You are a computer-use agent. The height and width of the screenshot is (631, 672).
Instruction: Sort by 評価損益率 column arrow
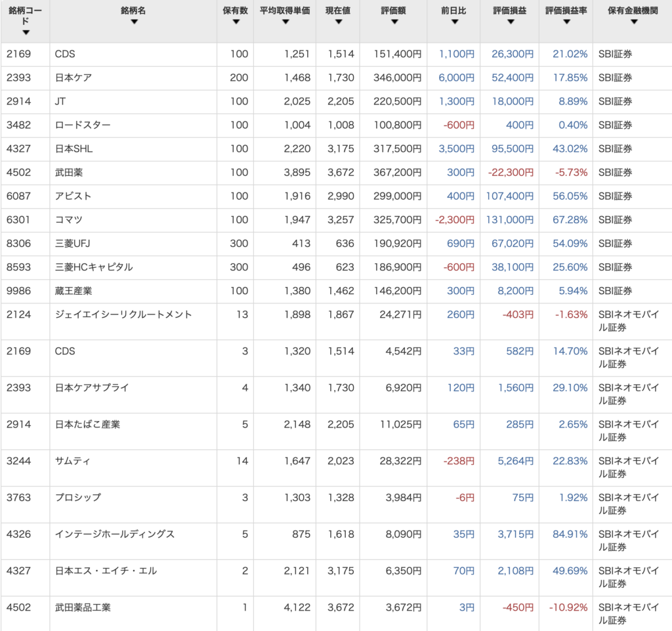click(x=566, y=22)
